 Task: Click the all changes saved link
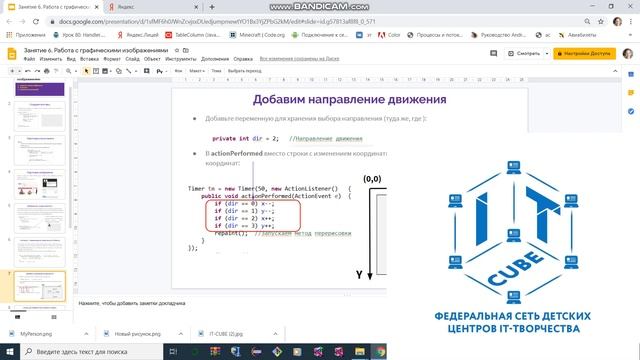(x=300, y=59)
